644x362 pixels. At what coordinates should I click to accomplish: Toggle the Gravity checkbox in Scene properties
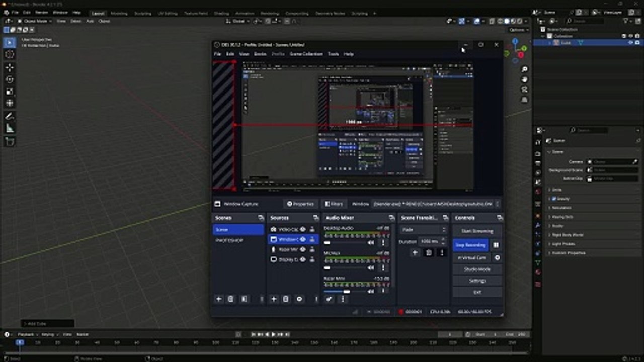point(554,199)
